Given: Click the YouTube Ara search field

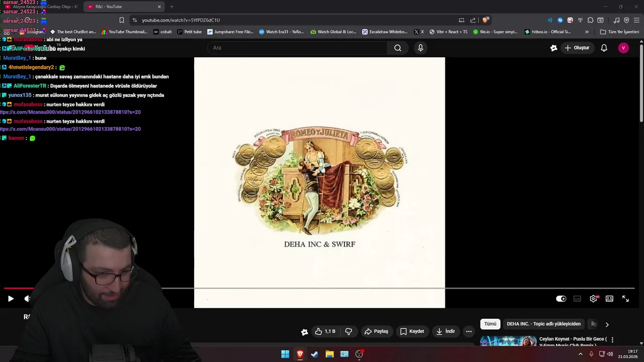Looking at the screenshot, I should click(x=298, y=48).
